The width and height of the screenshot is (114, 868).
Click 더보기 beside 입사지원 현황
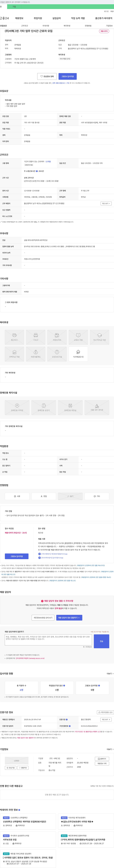tap(110, 674)
